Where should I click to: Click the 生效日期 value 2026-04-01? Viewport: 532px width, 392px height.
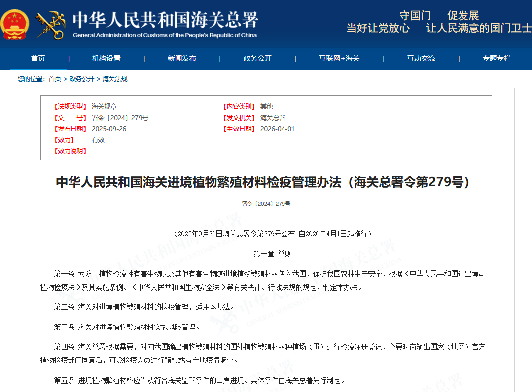(x=277, y=129)
